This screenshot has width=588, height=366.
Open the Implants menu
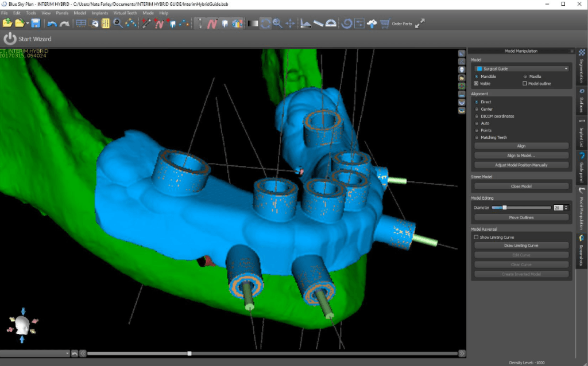coord(100,13)
